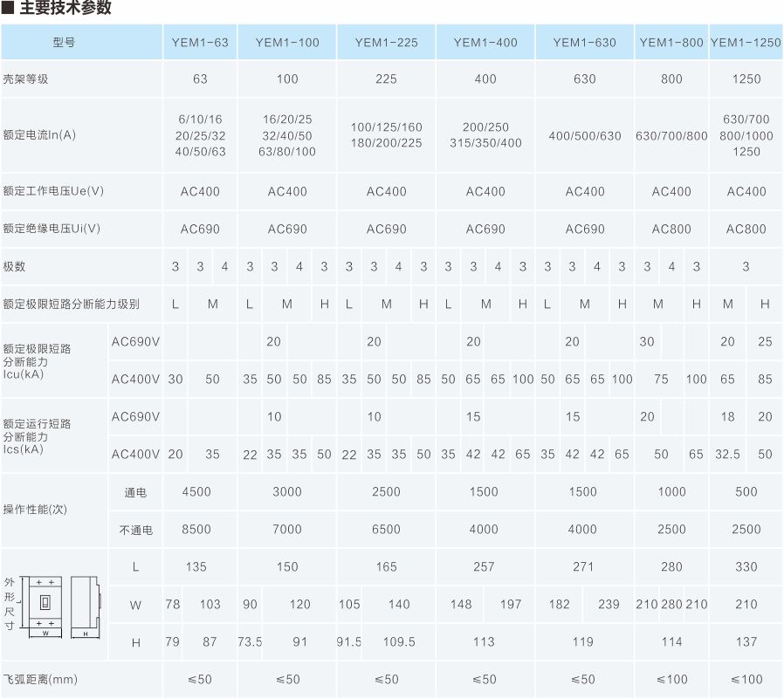The image size is (784, 699).
Task: Click the 额定绝缘电压Ui(V) row label
Action: (x=52, y=229)
